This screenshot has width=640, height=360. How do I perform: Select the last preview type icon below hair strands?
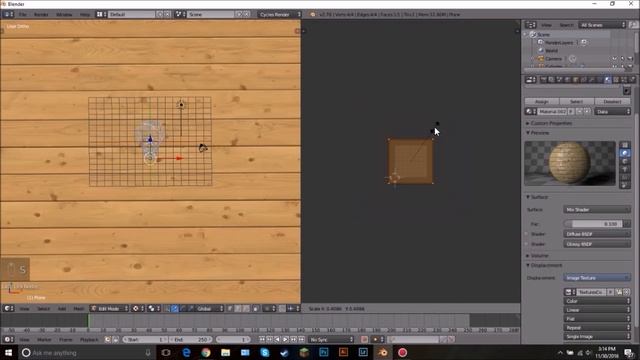(x=624, y=185)
